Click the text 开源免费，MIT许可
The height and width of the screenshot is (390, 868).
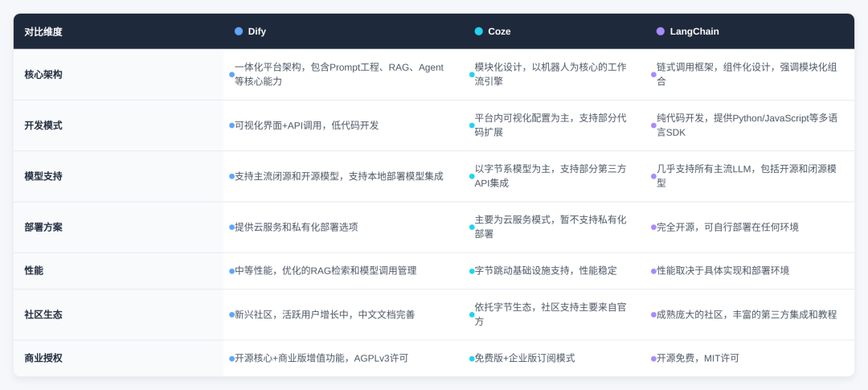pos(698,359)
